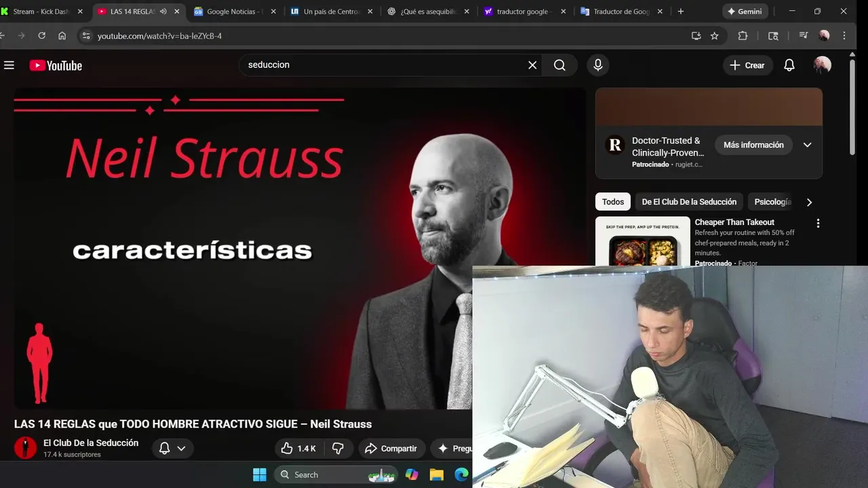Screen dimensions: 868x488
Task: Open Chrome extensions puzzle icon
Action: 743,36
